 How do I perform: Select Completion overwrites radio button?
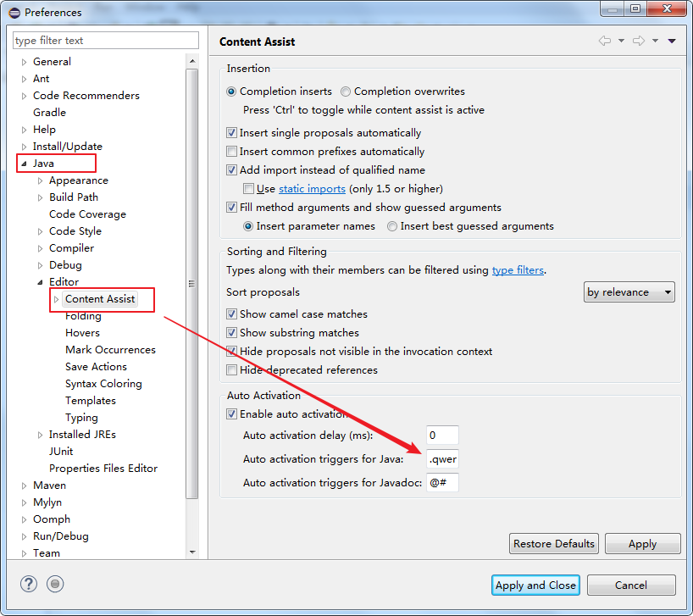click(346, 92)
